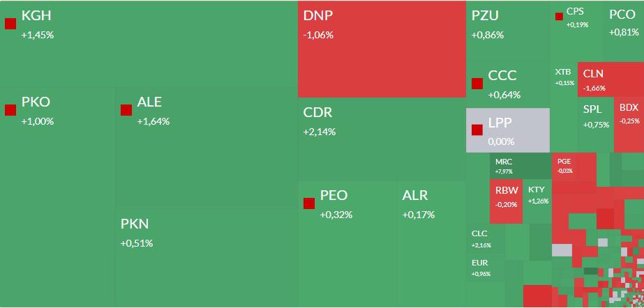This screenshot has height=308, width=644.
Task: Click the red square icon next to PEO
Action: pos(309,203)
